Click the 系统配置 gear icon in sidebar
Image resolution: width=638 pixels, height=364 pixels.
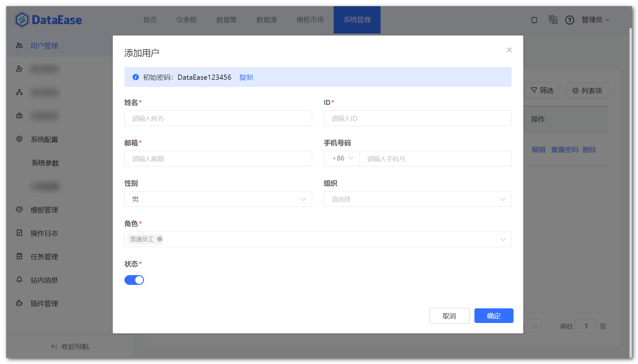pos(19,139)
